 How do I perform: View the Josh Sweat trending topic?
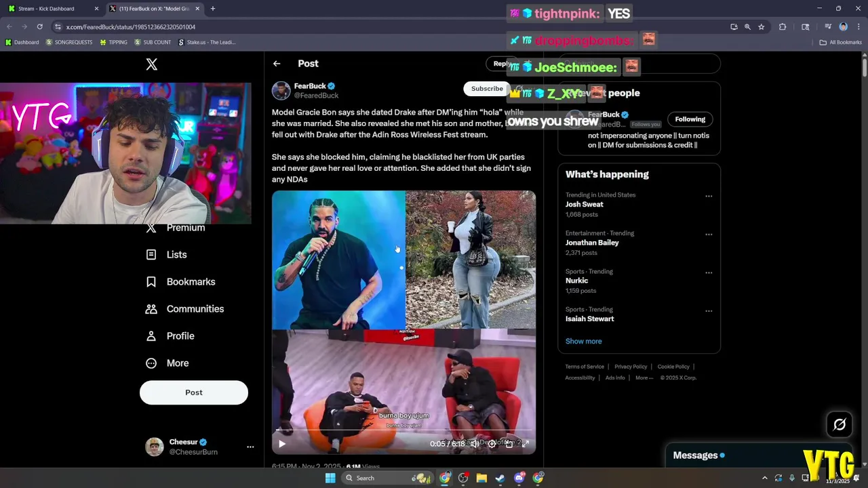(584, 204)
